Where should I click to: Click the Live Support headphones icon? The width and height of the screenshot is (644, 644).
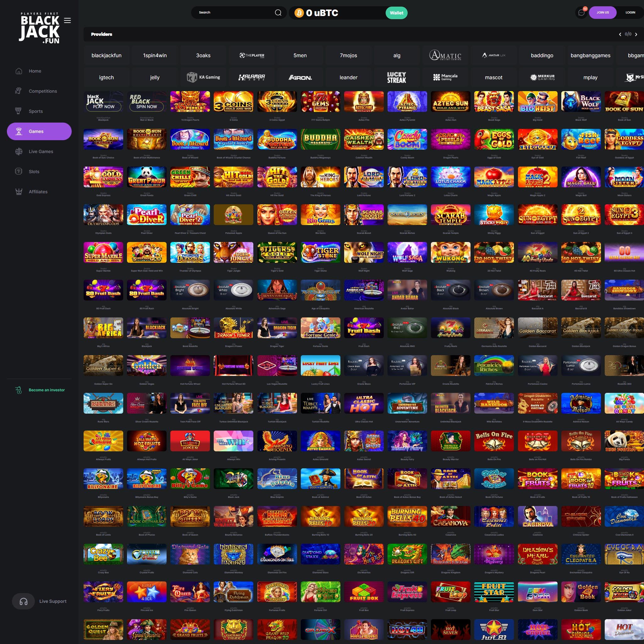point(23,601)
